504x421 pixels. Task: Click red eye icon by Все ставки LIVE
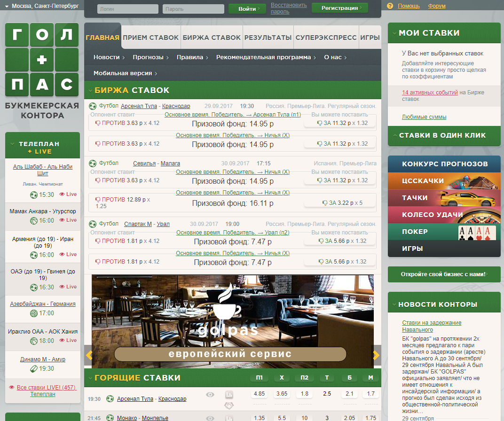tap(12, 387)
